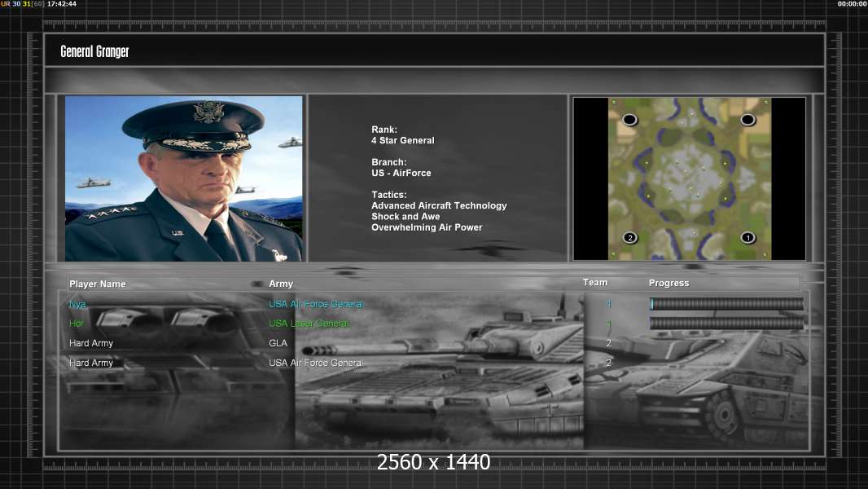Click the empty top-right start position marker
Viewport: 868px width, 489px height.
[x=747, y=120]
